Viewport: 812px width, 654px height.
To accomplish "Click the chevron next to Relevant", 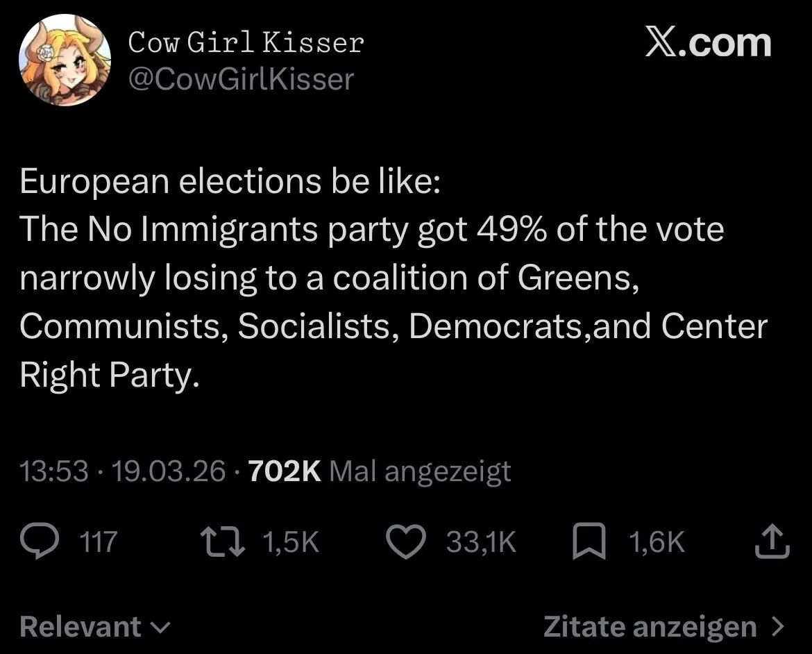I will click(x=160, y=628).
